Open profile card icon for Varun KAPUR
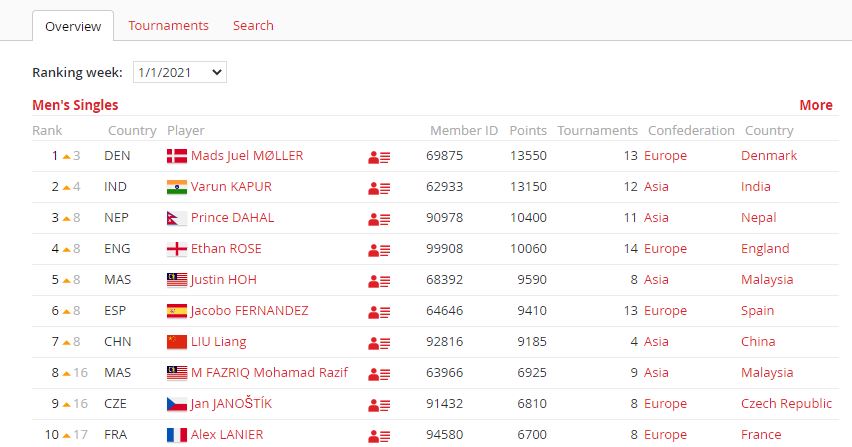This screenshot has width=852, height=447. click(379, 188)
